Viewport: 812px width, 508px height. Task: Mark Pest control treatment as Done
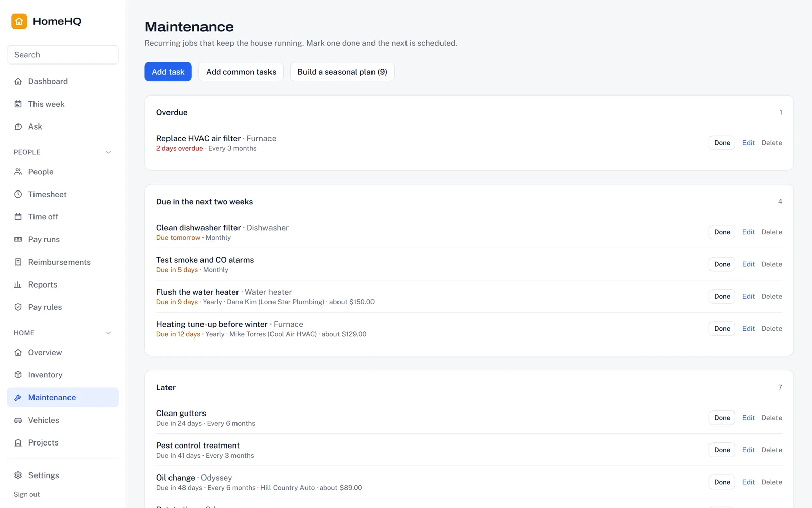[722, 450]
